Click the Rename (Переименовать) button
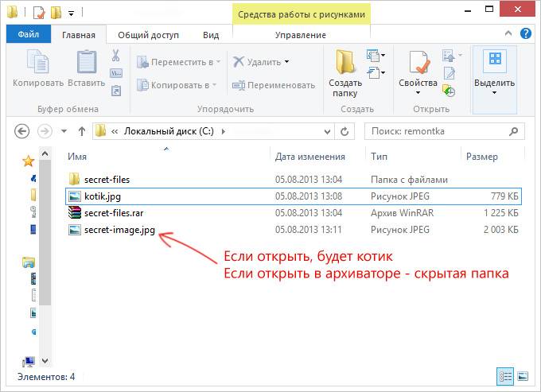The width and height of the screenshot is (541, 392). [x=274, y=85]
